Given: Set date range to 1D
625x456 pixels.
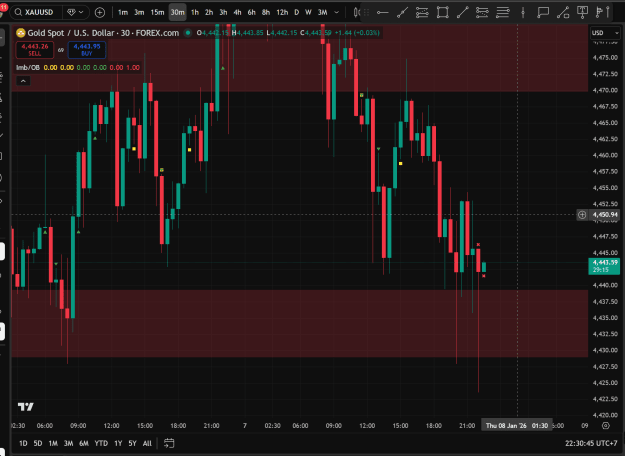Looking at the screenshot, I should click(23, 443).
